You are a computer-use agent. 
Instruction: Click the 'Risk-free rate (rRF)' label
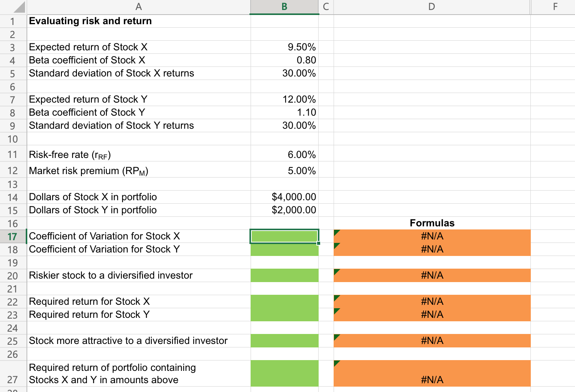(70, 155)
